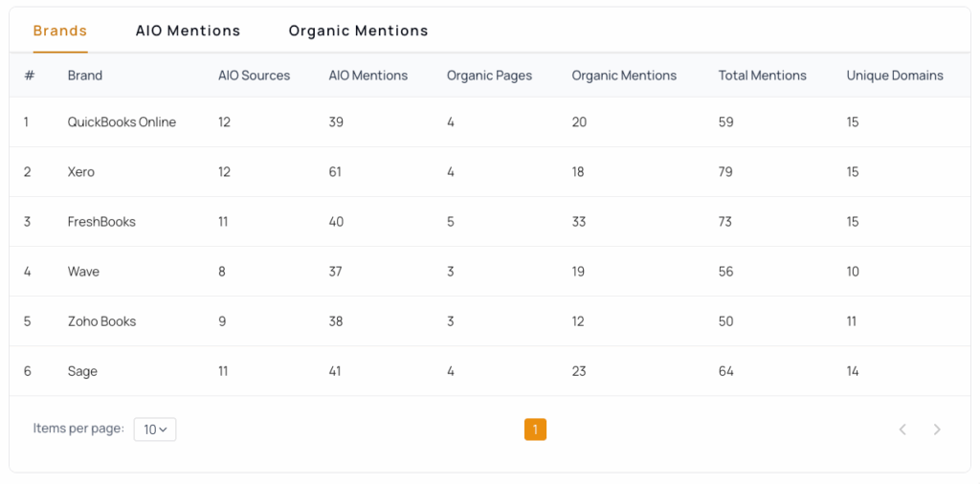Switch to the Brands tab
The image size is (980, 484).
60,31
